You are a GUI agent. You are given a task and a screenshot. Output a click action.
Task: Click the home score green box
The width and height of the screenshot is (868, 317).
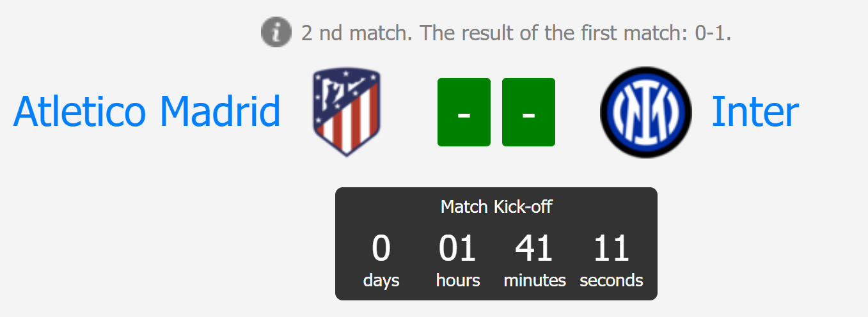464,112
